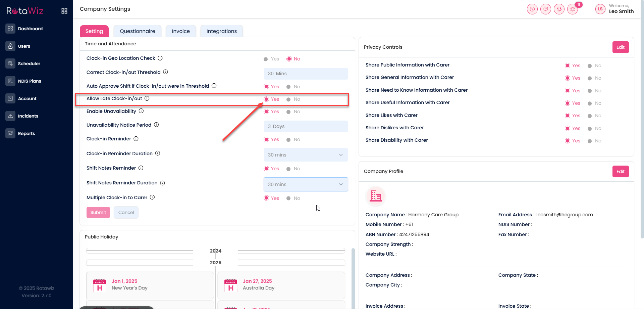This screenshot has width=644, height=309.
Task: Toggle the sidebar grid menu icon
Action: (x=64, y=11)
